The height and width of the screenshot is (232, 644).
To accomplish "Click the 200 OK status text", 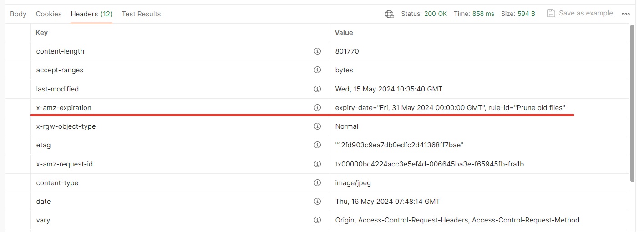I will [x=436, y=14].
